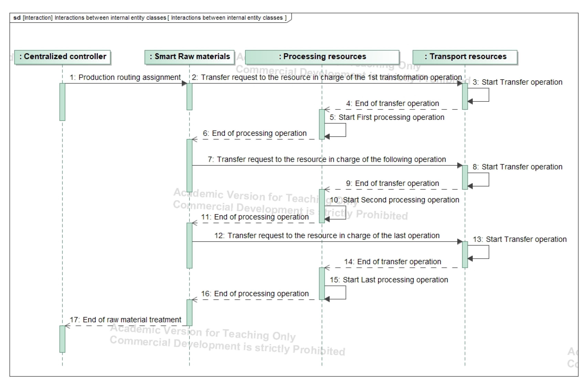Click the Processing resources lifeline box
Viewport: 588px width, 387px height.
(x=322, y=57)
